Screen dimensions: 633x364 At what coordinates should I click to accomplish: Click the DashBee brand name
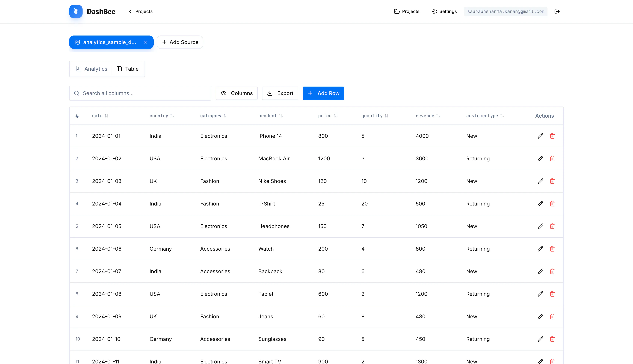pyautogui.click(x=101, y=11)
